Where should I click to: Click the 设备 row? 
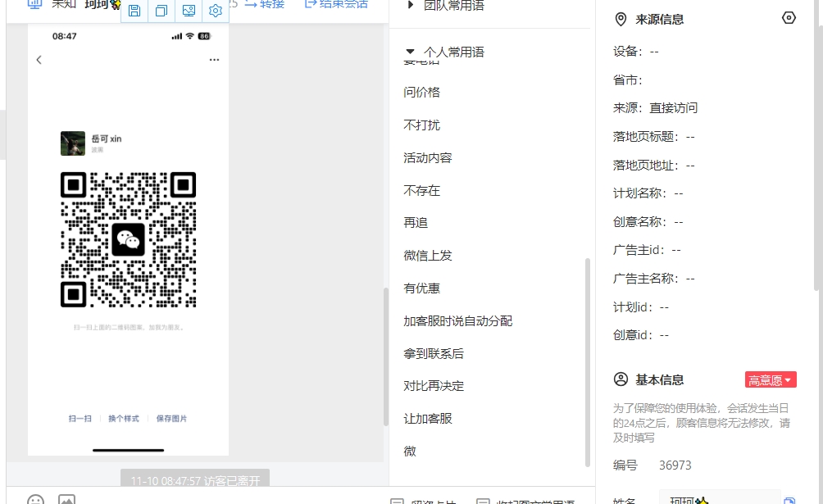pyautogui.click(x=635, y=52)
